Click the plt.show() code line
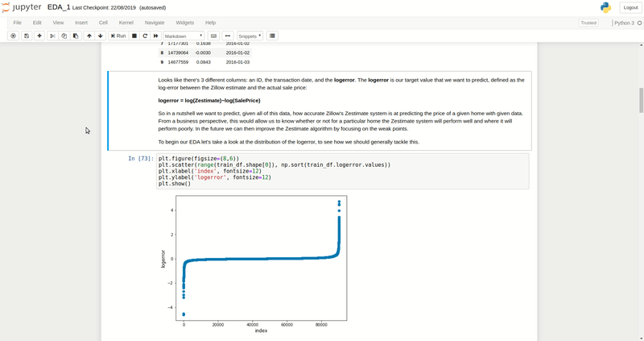Screen dimensions: 644x341 click(x=175, y=184)
